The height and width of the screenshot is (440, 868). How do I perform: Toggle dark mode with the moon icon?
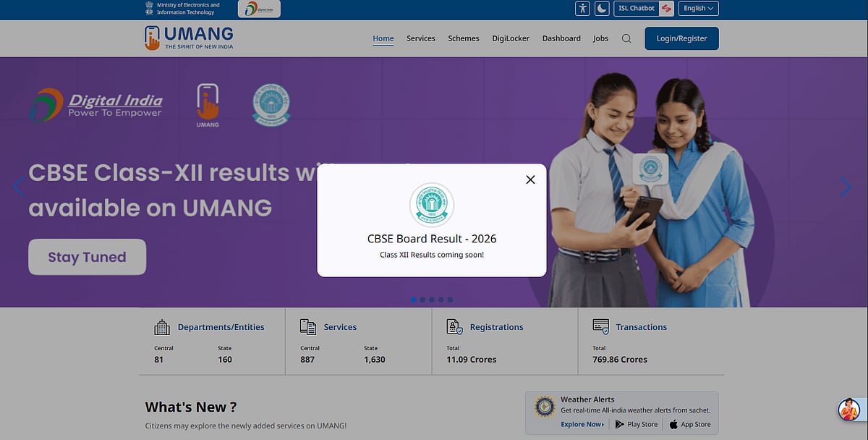(603, 9)
